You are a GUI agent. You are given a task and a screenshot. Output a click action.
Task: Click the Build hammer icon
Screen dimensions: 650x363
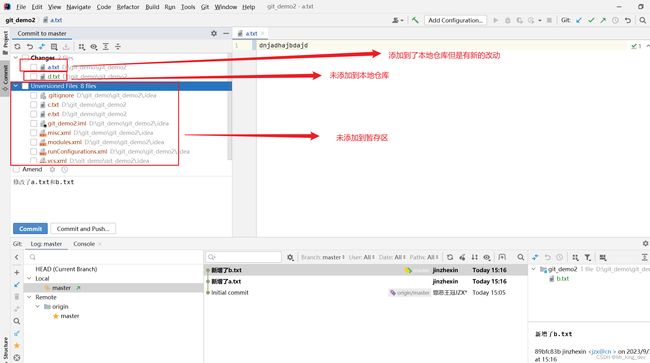(x=415, y=20)
